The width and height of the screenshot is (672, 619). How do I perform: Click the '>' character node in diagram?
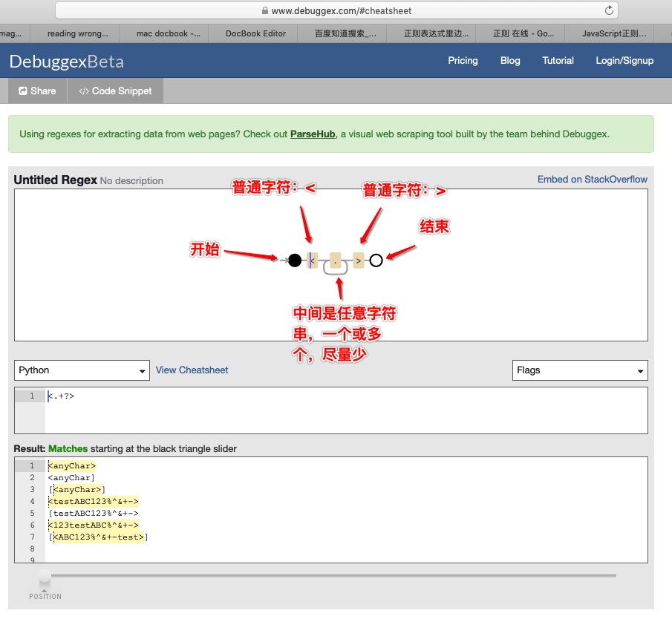[x=359, y=261]
